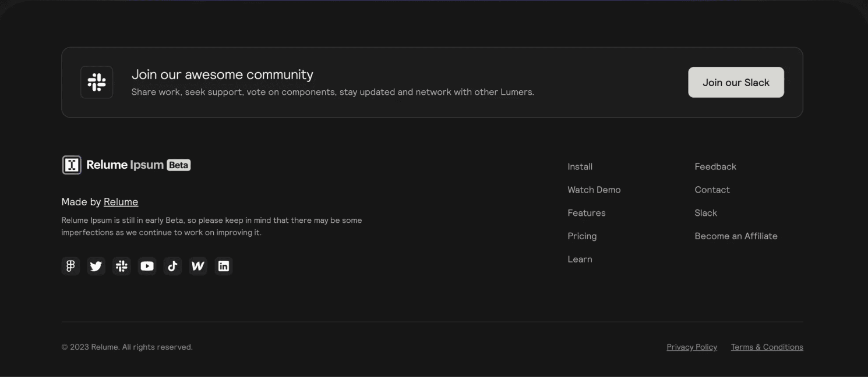Go to the Install footer link
The image size is (868, 377).
coord(580,166)
